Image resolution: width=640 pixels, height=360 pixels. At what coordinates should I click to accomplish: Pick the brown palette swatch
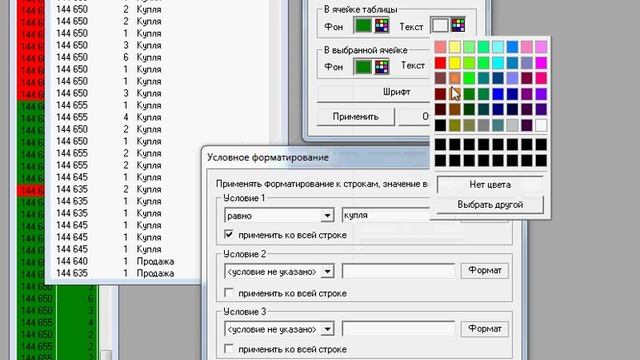[455, 109]
